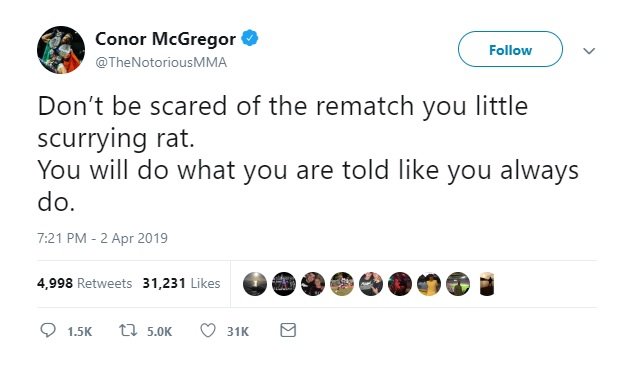The height and width of the screenshot is (369, 636).
Task: Click the retweet arrows icon
Action: pyautogui.click(x=128, y=330)
